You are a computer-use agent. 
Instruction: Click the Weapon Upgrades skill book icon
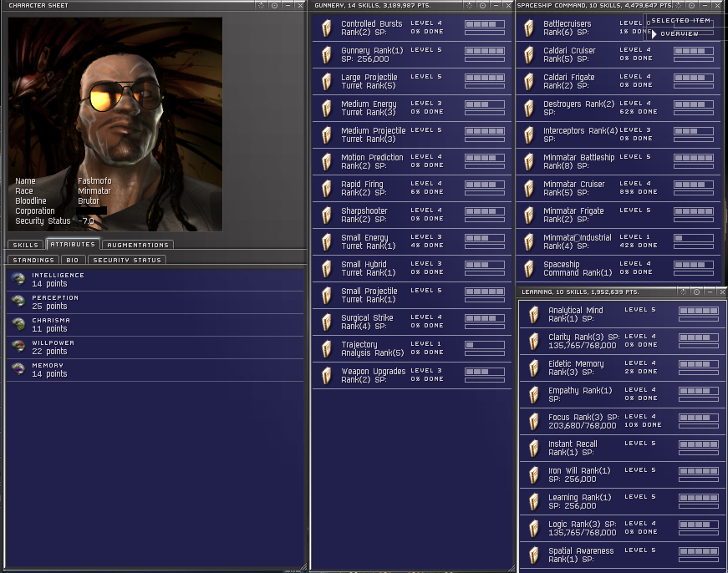tap(327, 375)
